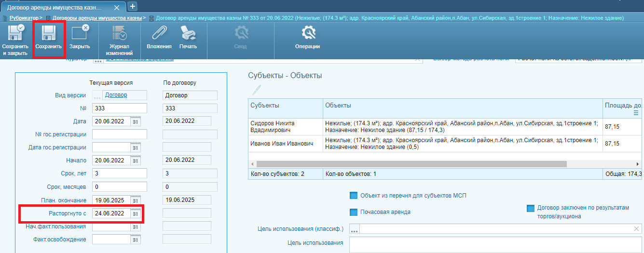Click the По договору column label
Image resolution: width=644 pixels, height=253 pixels.
click(180, 83)
